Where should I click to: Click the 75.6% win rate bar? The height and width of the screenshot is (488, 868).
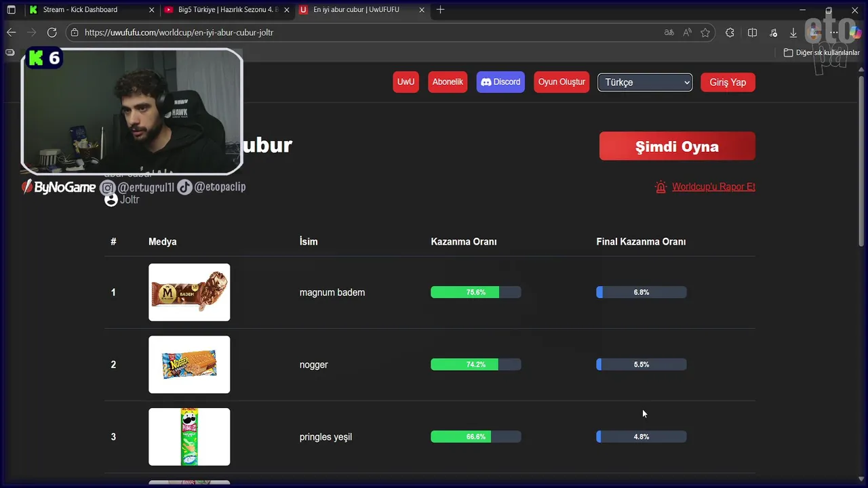click(x=476, y=292)
